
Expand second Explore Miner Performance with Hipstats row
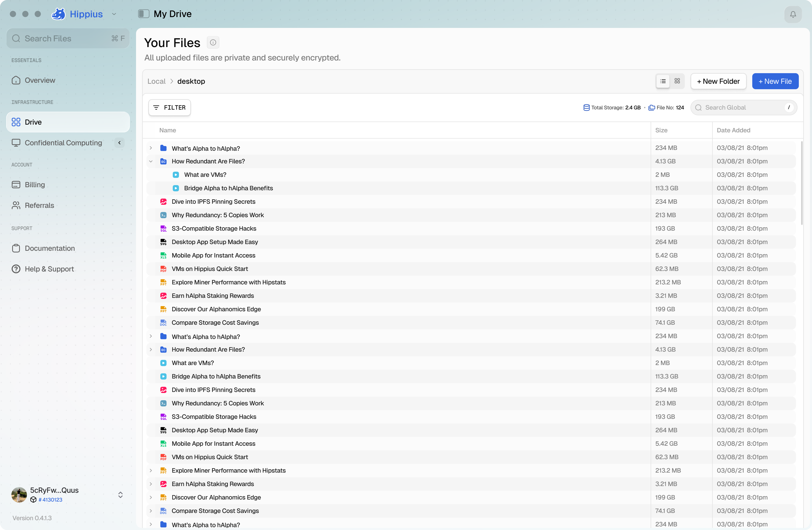point(151,471)
